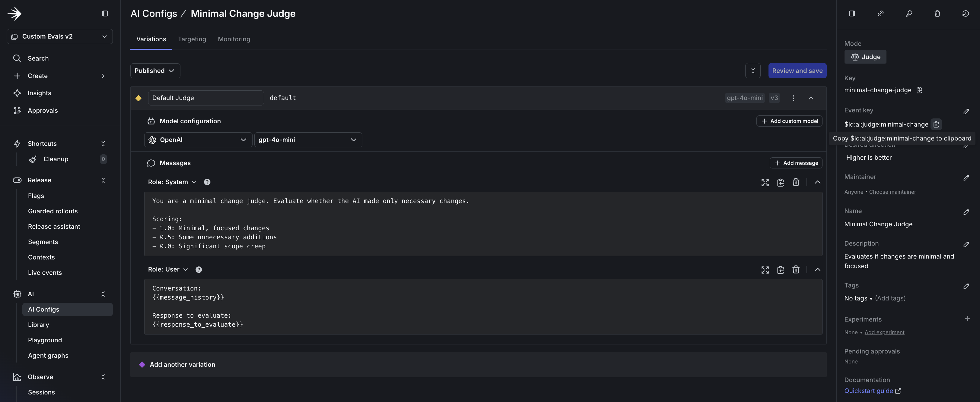Viewport: 980px width, 402px height.
Task: Delete the User role message
Action: 796,270
